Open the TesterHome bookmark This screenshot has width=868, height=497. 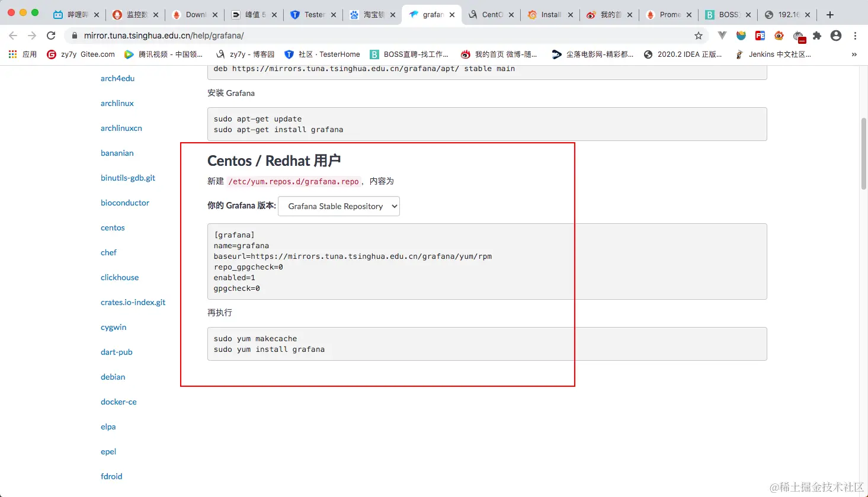pyautogui.click(x=322, y=54)
